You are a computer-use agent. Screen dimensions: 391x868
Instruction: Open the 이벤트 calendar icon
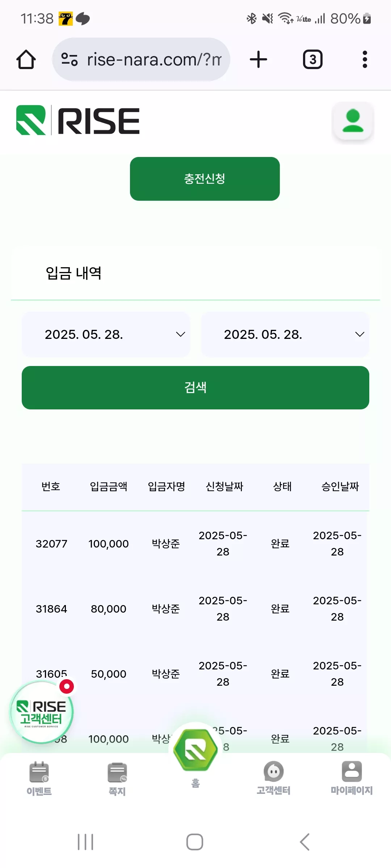click(39, 772)
